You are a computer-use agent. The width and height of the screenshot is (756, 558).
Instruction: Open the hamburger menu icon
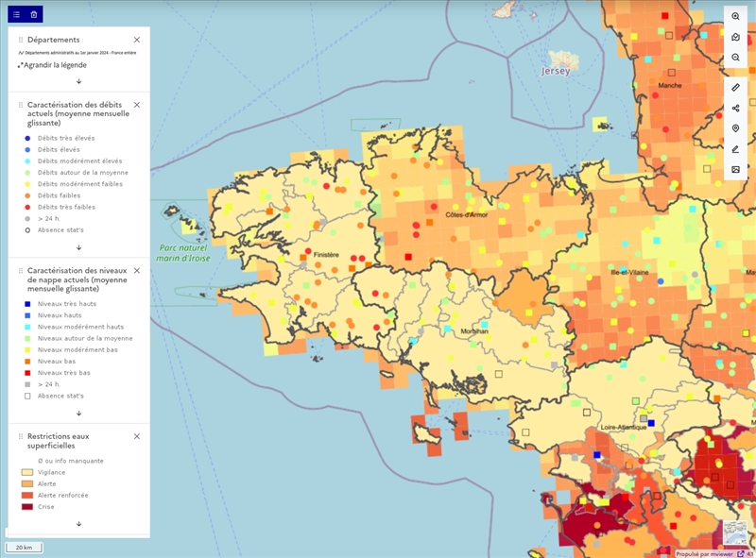click(x=16, y=14)
